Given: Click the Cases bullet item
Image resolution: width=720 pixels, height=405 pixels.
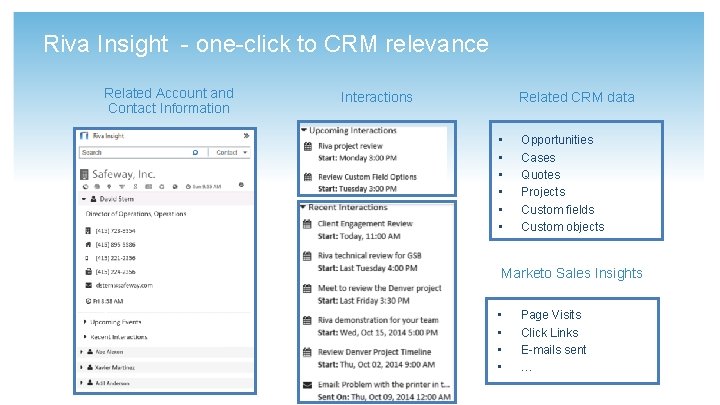Looking at the screenshot, I should click(538, 158).
